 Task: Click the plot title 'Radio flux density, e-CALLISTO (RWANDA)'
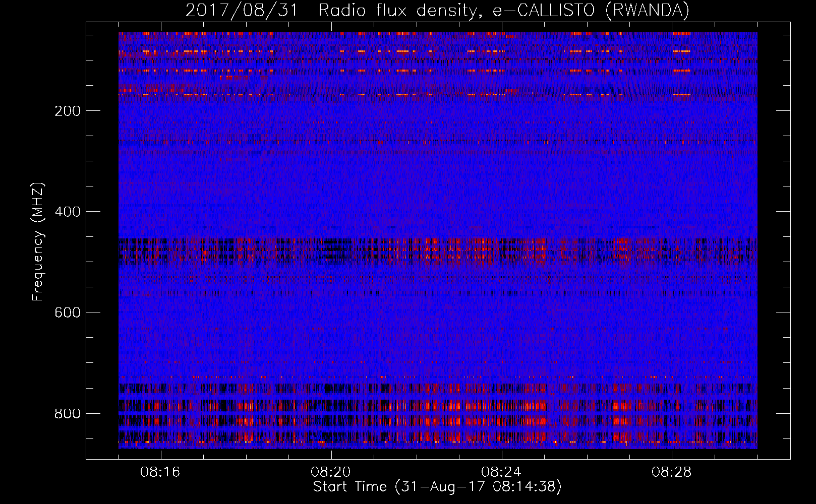point(504,10)
